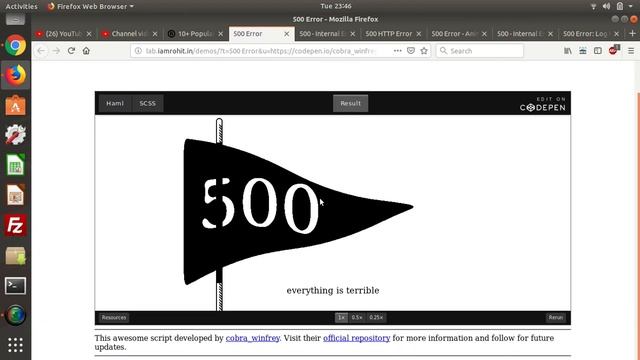Show the SCSS code panel
The width and height of the screenshot is (640, 360).
click(x=147, y=103)
